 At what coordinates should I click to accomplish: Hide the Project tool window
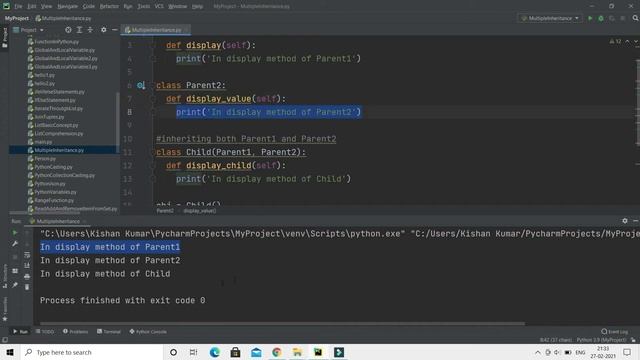click(x=115, y=30)
